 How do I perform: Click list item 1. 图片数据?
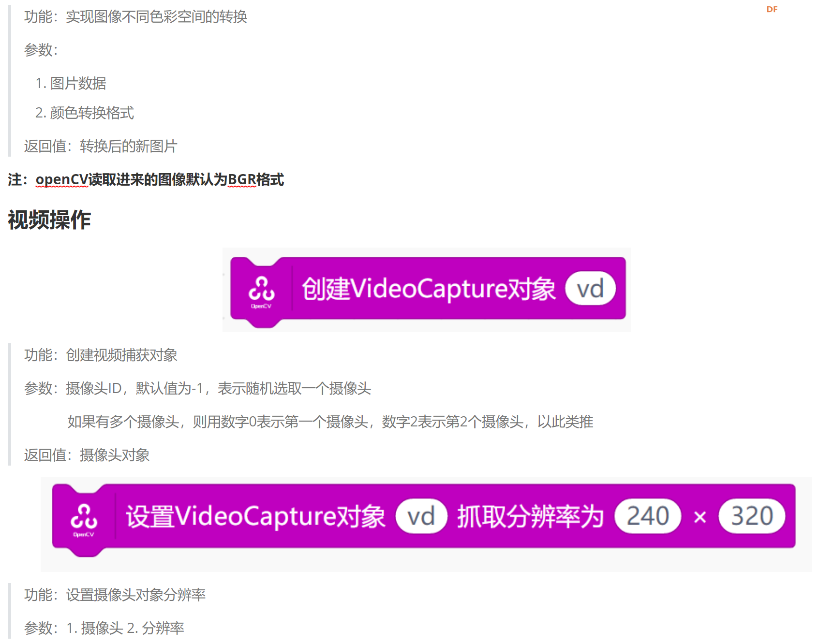pyautogui.click(x=71, y=83)
